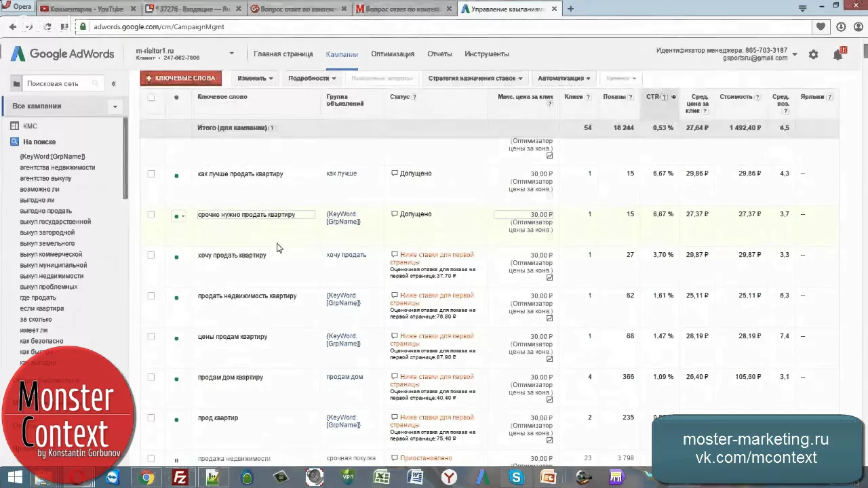The height and width of the screenshot is (488, 868).
Task: Click the help icon next to Показы
Action: pos(632,97)
